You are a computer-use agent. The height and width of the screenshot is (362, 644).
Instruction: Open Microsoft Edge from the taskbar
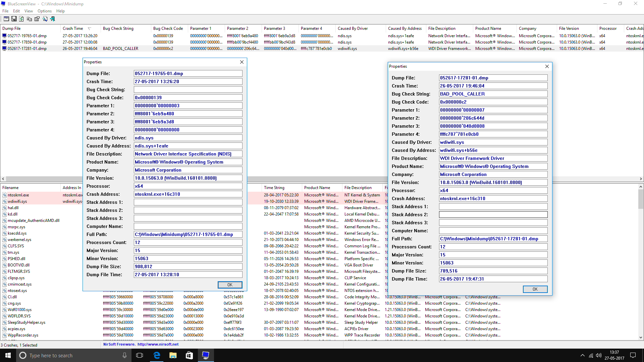pos(157,355)
